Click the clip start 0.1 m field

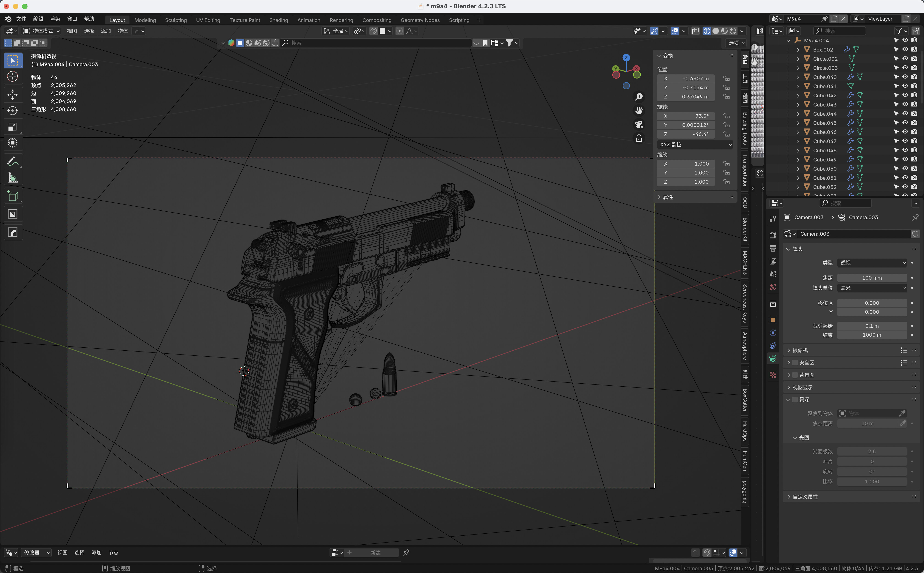872,326
